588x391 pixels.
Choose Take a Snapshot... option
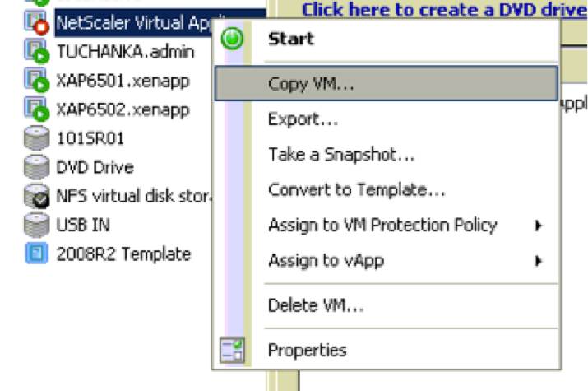(340, 155)
